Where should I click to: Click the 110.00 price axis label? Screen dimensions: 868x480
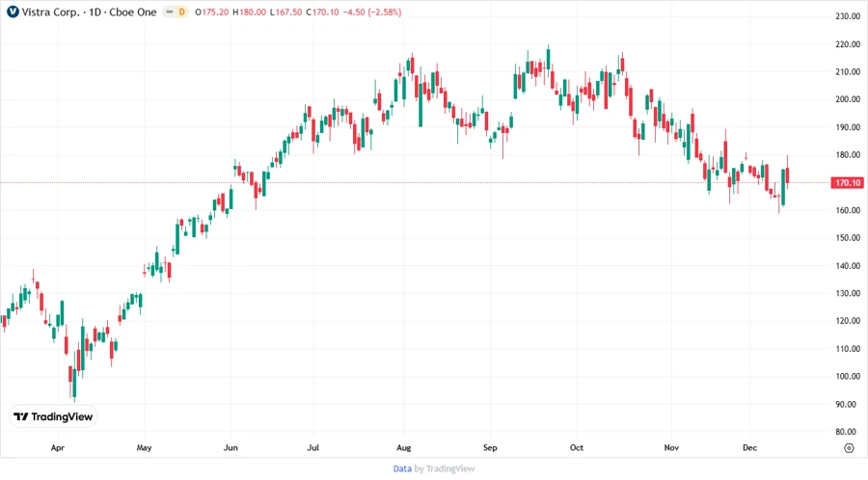(848, 348)
